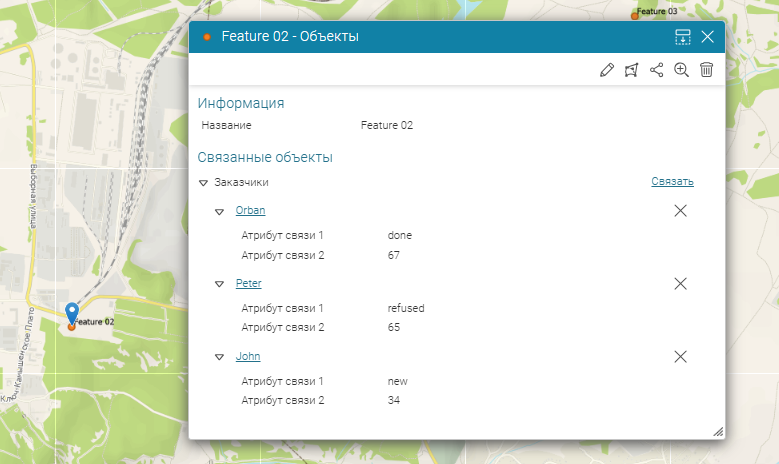Image resolution: width=779 pixels, height=464 pixels.
Task: Click the blue pin marker on map
Action: (x=71, y=313)
